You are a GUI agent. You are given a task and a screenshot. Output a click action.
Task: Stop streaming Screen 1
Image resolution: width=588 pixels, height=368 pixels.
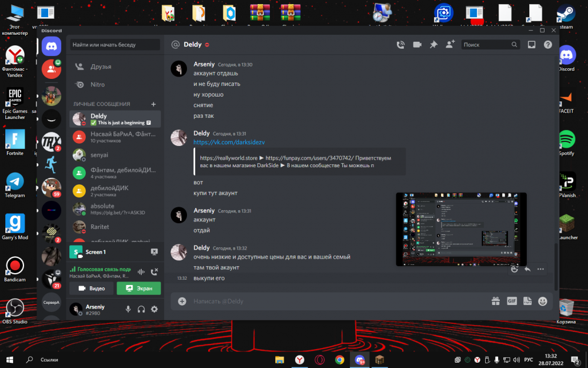pyautogui.click(x=154, y=251)
